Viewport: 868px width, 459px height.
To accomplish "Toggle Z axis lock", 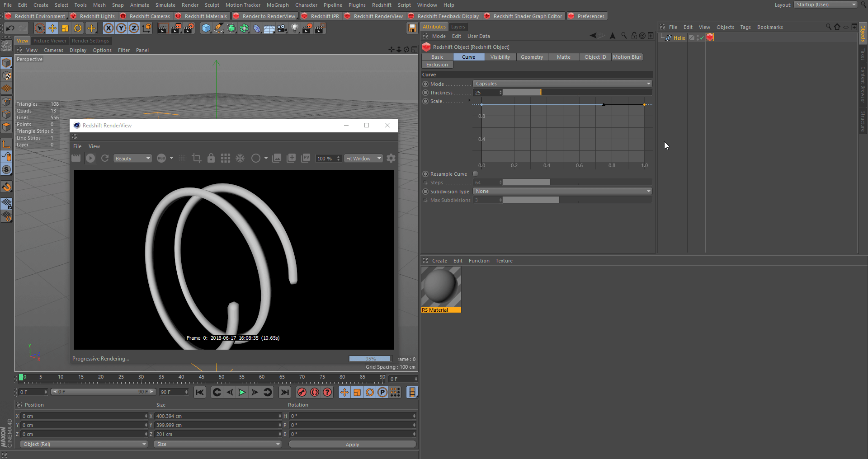I will 134,28.
